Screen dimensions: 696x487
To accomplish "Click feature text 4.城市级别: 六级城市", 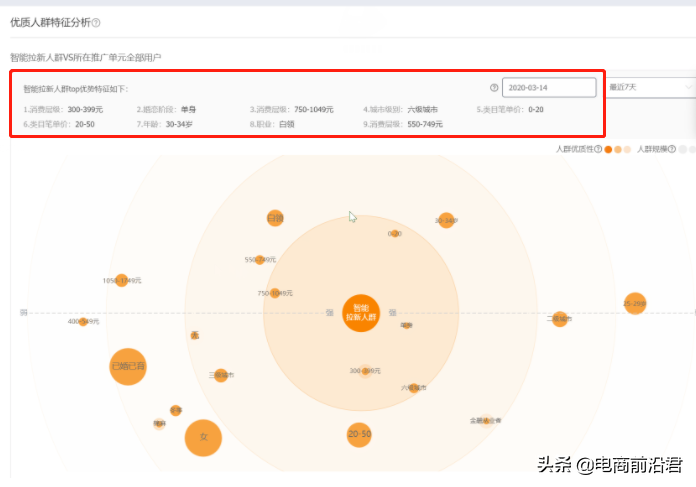I will point(400,110).
